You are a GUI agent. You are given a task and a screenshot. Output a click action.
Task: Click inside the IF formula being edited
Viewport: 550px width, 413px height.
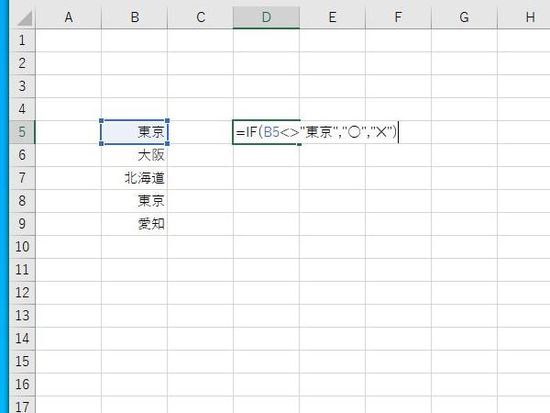317,132
